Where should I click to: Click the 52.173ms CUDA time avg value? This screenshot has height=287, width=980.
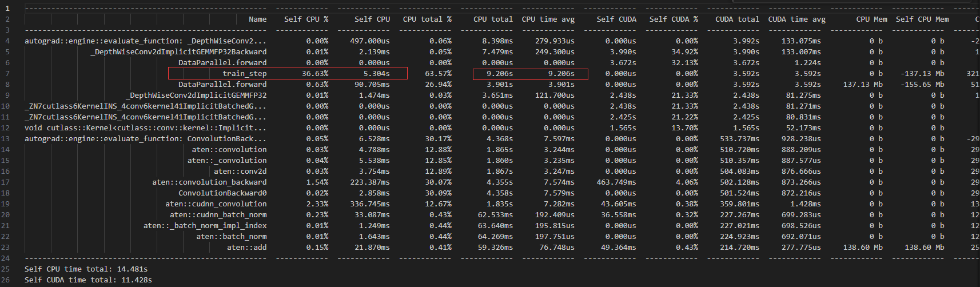point(803,127)
